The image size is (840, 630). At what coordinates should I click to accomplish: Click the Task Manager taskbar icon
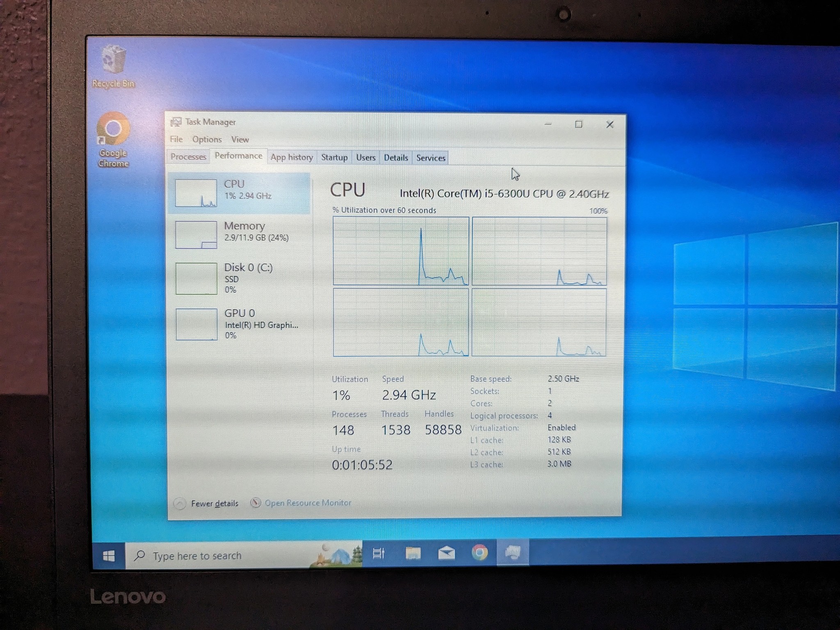pos(513,552)
